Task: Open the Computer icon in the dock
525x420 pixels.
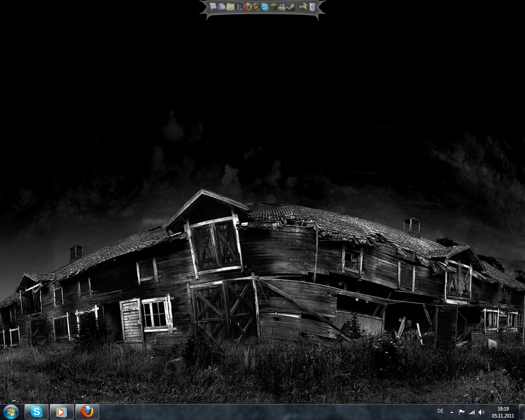Action: pyautogui.click(x=213, y=7)
